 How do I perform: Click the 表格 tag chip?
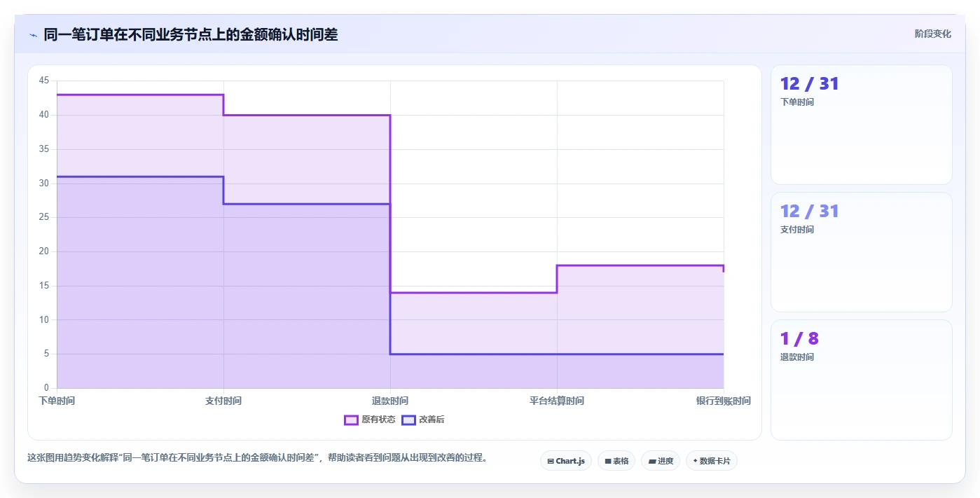(616, 461)
